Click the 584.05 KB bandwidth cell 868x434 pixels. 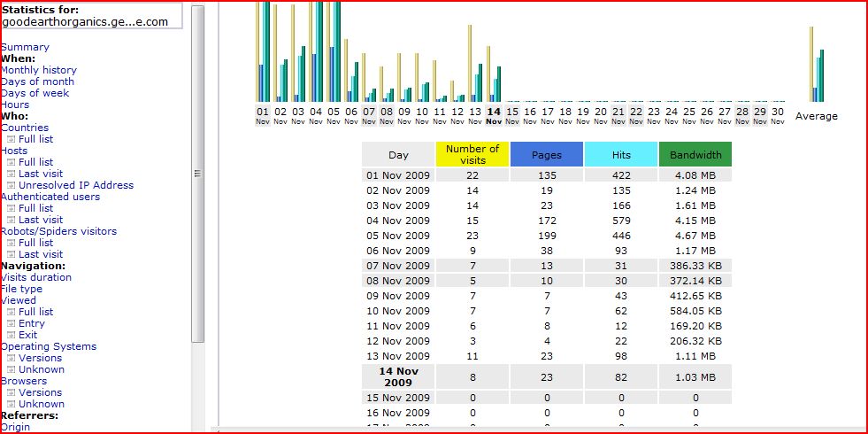(x=695, y=311)
